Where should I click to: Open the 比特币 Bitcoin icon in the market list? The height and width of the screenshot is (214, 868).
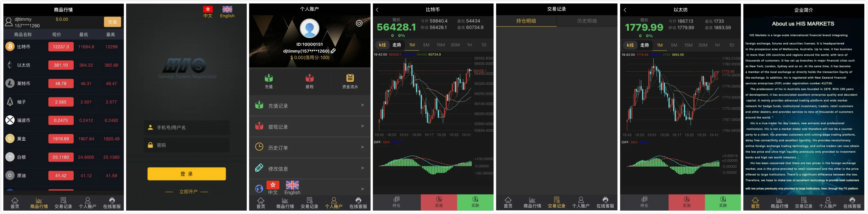(10, 47)
